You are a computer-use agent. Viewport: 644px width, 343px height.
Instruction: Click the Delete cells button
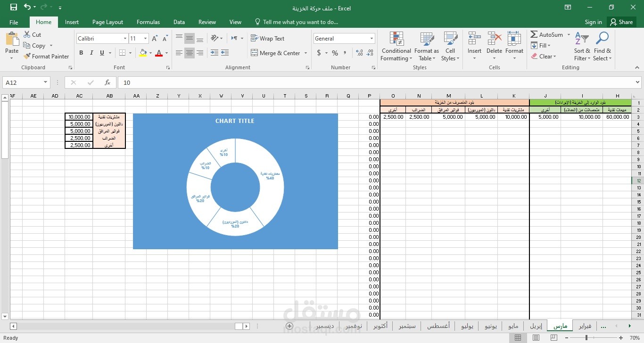click(x=494, y=46)
